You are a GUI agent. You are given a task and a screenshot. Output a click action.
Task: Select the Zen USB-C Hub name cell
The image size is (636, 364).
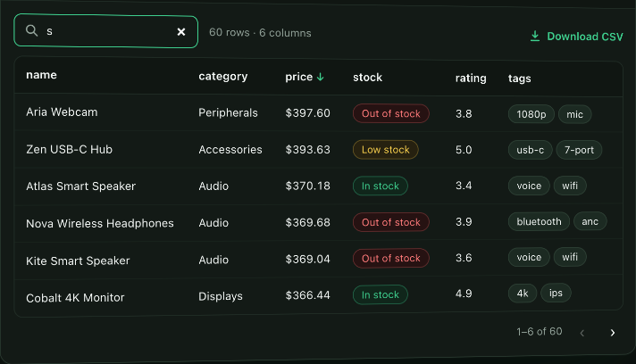coord(69,149)
